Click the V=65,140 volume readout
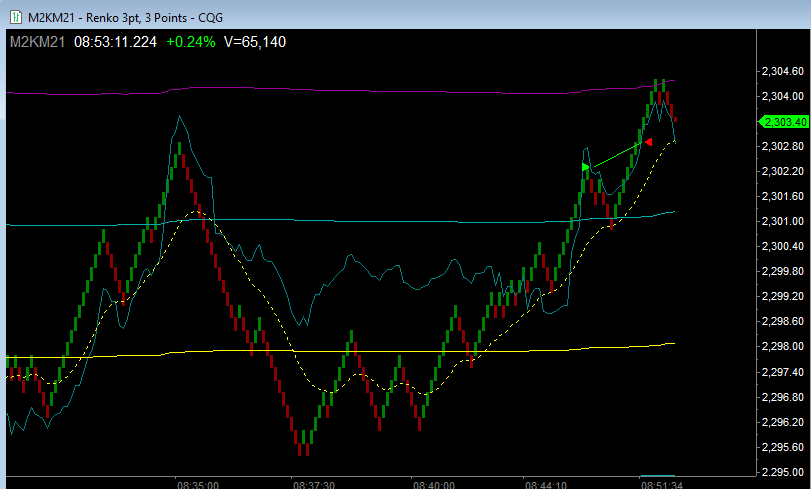This screenshot has width=811, height=489. pos(254,42)
